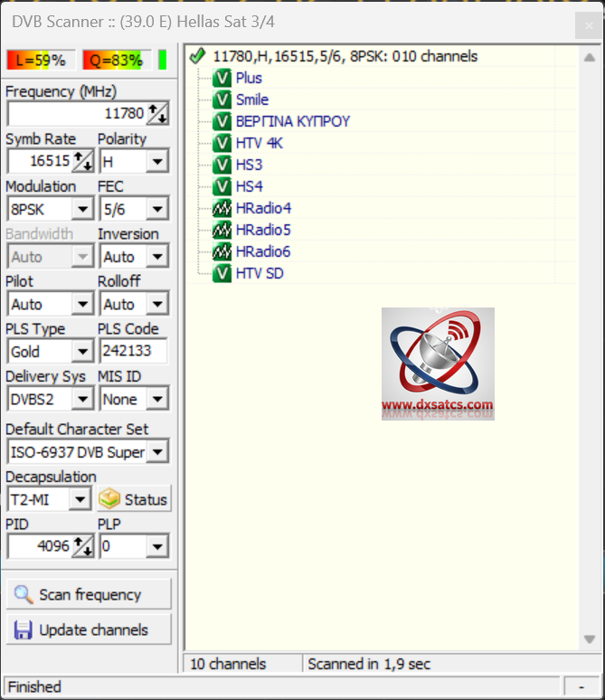Click the PID stepper arrows
Image resolution: width=605 pixels, height=700 pixels.
click(83, 546)
